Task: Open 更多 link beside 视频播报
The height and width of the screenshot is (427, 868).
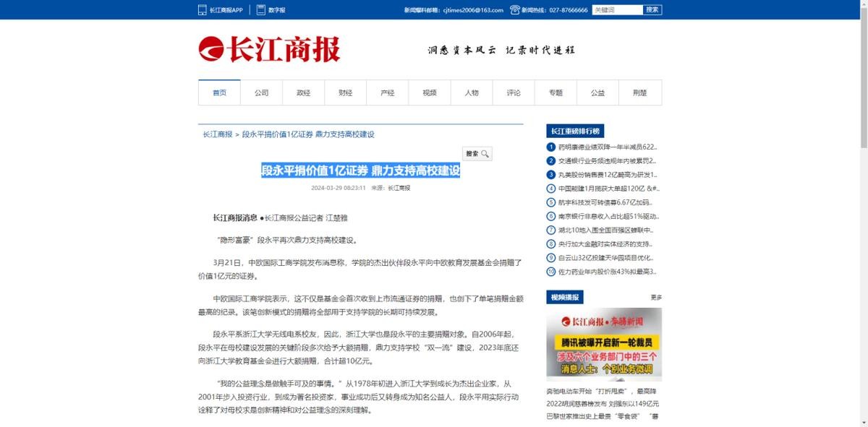Action: click(655, 297)
